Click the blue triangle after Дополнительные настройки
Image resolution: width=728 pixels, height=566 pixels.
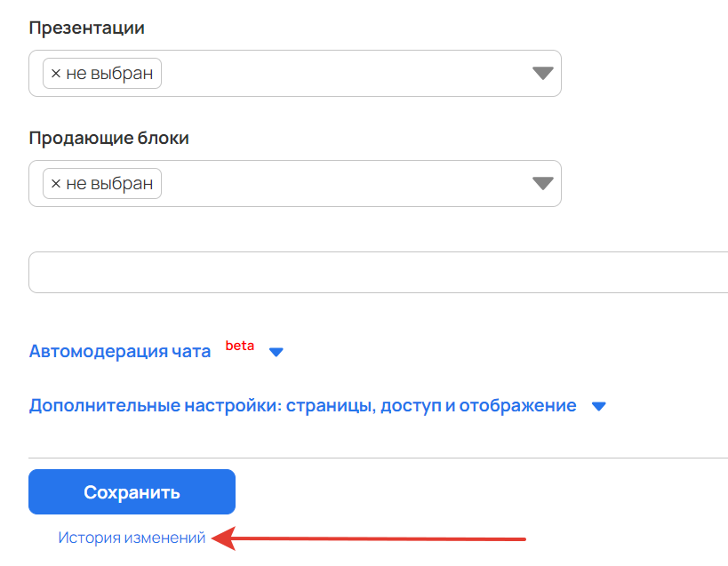coord(598,406)
